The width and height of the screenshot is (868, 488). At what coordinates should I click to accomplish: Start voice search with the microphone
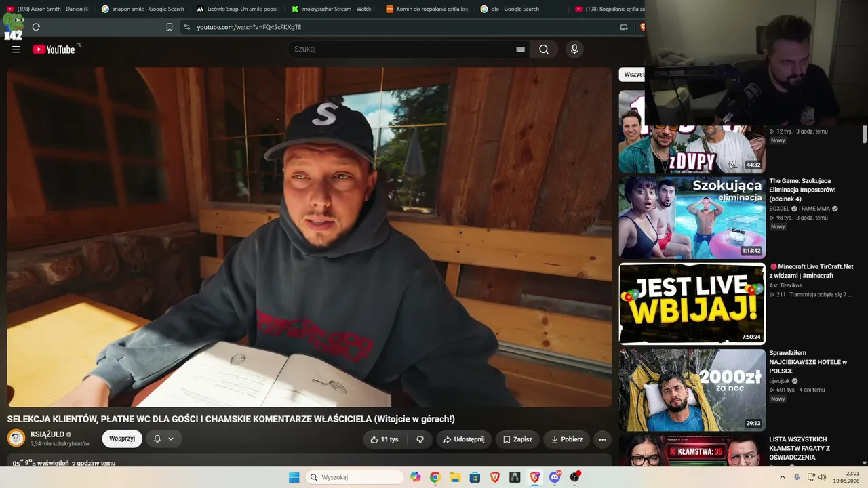point(574,49)
